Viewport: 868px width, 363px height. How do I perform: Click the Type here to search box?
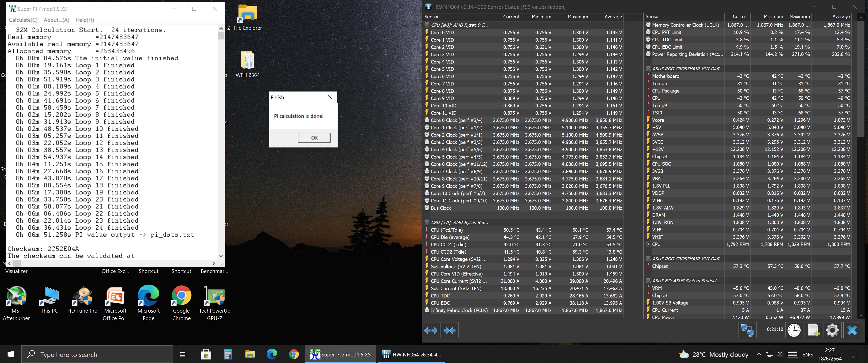(98, 354)
